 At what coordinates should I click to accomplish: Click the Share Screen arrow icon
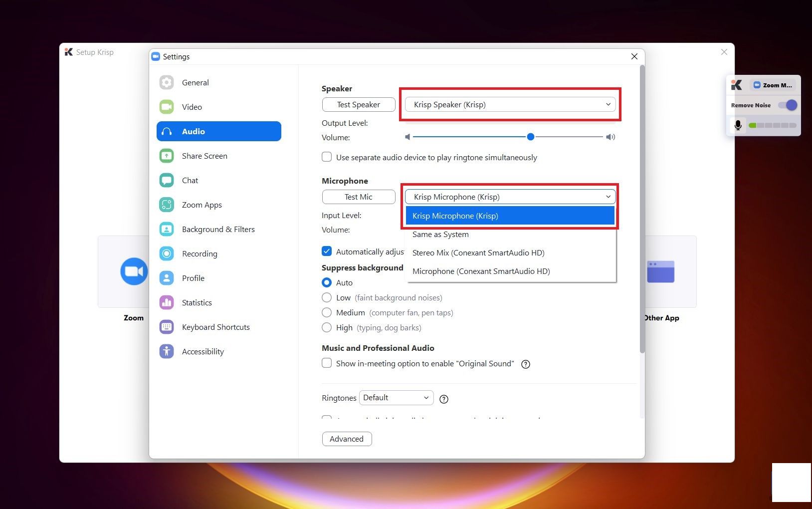pyautogui.click(x=167, y=156)
